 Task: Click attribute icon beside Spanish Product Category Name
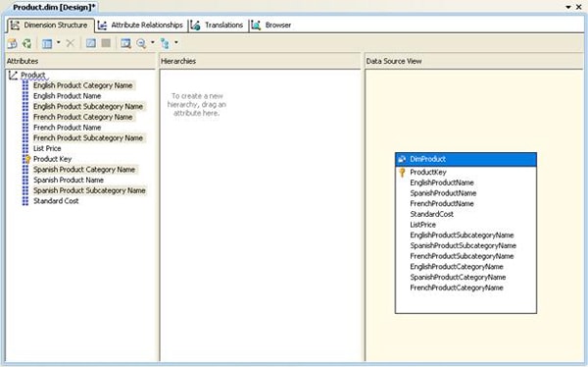(25, 170)
